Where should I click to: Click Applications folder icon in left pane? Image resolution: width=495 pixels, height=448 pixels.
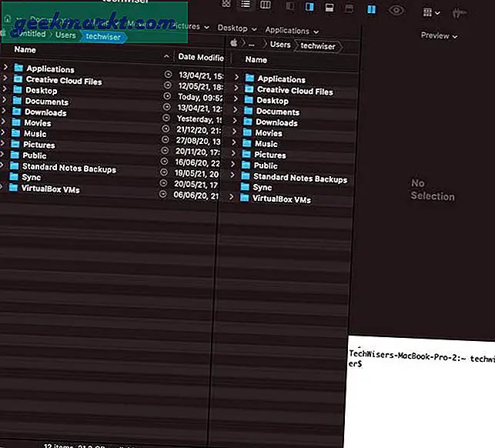(18, 68)
